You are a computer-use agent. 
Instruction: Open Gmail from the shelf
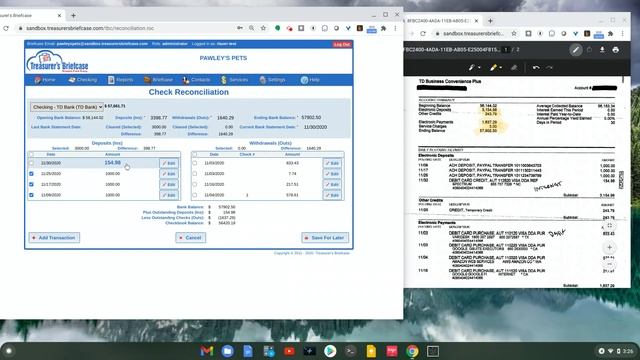207,351
